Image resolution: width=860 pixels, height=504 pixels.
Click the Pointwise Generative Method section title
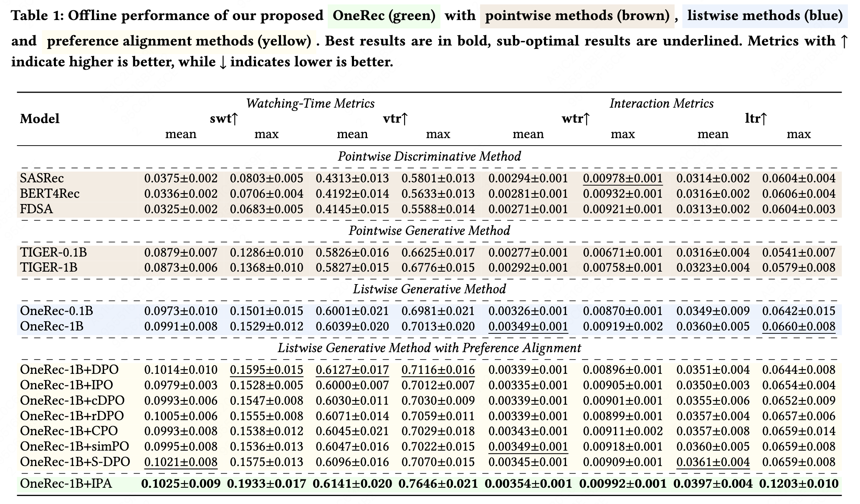(429, 231)
